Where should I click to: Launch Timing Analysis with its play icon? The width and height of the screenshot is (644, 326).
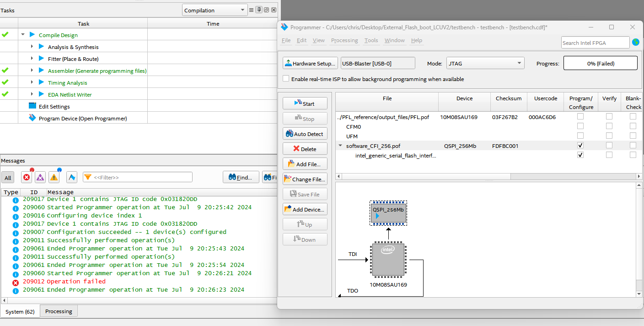point(41,82)
